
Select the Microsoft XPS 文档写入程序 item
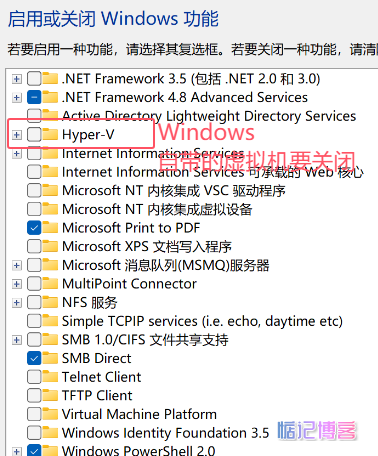pyautogui.click(x=147, y=247)
